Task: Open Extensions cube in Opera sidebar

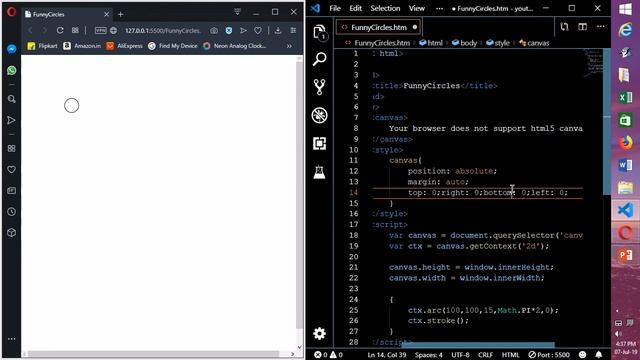Action: tap(11, 233)
